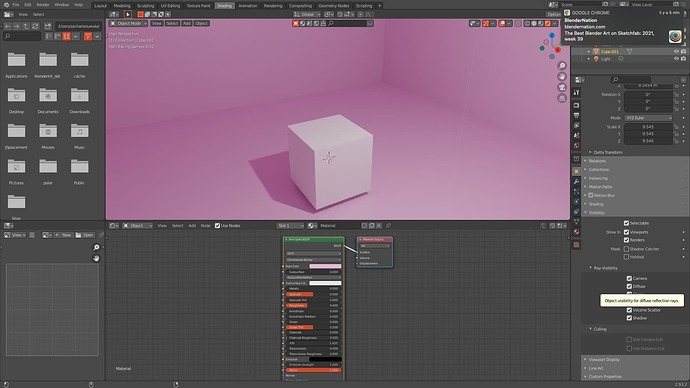The width and height of the screenshot is (690, 388).
Task: Click the Open image button
Action: (x=84, y=235)
